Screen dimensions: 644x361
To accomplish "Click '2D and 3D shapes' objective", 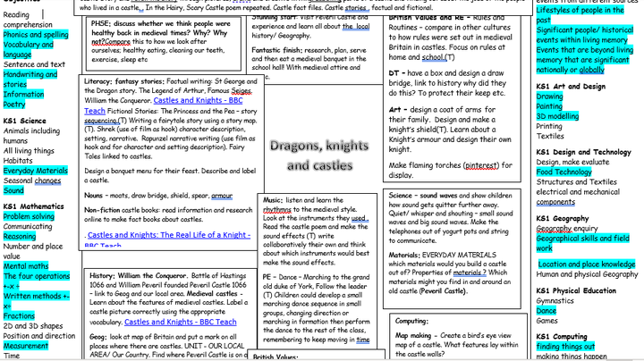I will tap(33, 326).
